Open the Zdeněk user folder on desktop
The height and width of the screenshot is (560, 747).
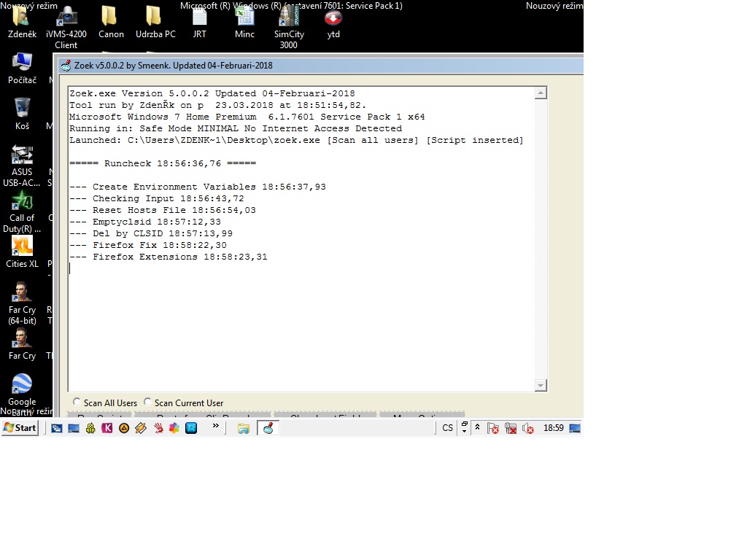(x=22, y=21)
